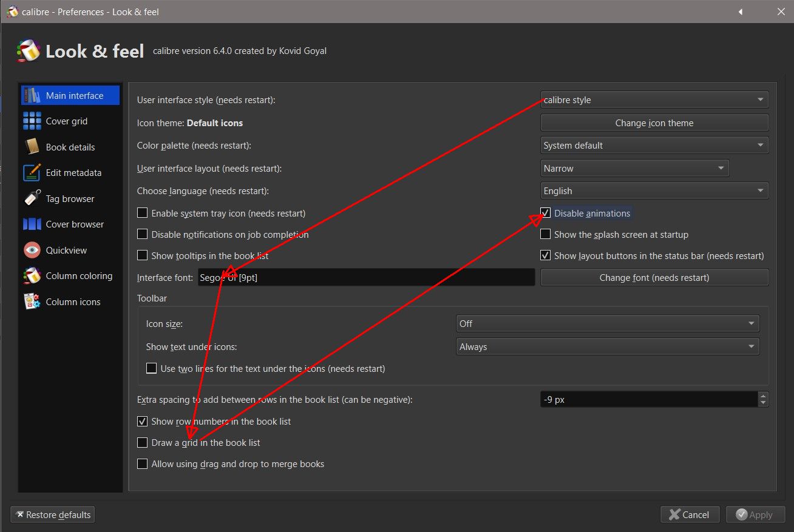Image resolution: width=794 pixels, height=532 pixels.
Task: Open the Choose language dropdown
Action: (654, 191)
